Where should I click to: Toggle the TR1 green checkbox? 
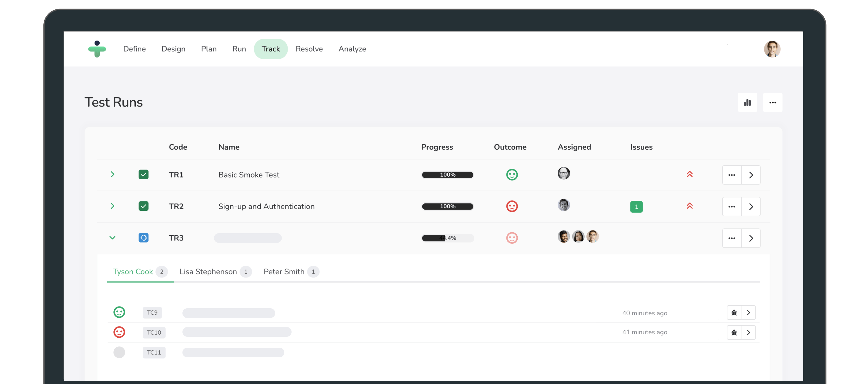pos(144,174)
